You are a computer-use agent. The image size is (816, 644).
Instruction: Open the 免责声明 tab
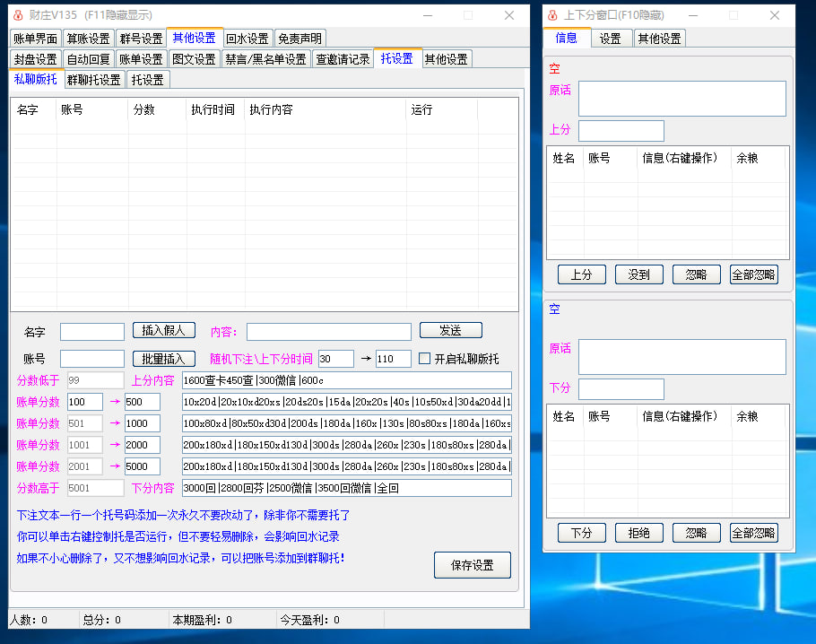pos(299,39)
